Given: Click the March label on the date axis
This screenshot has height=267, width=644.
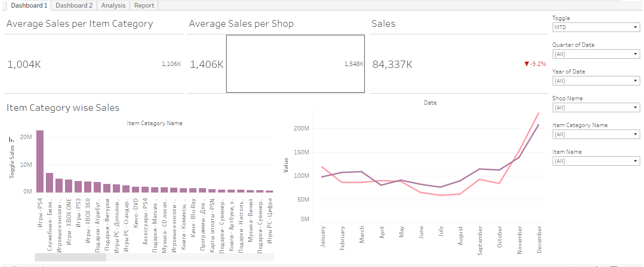Looking at the screenshot, I should click(x=362, y=235).
